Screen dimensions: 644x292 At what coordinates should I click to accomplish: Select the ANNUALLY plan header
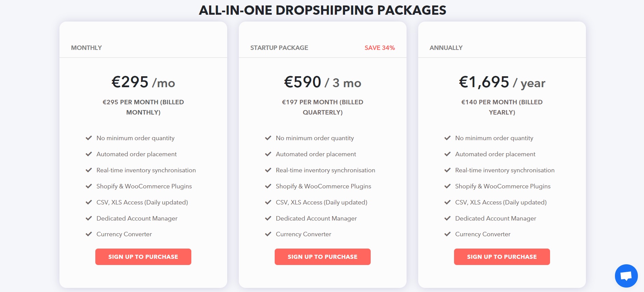446,48
